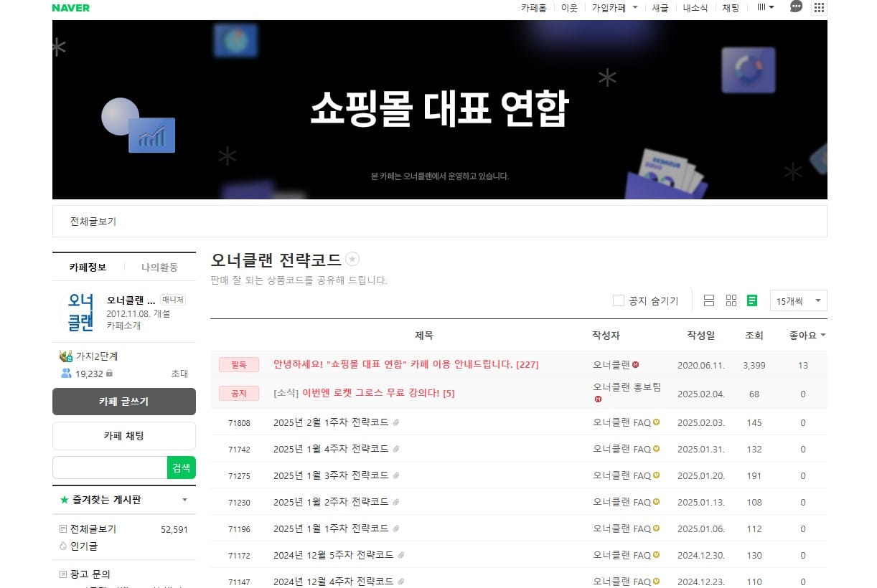Screen dimensions: 877x588
Task: Click the 인기글 flame icon
Action: click(63, 546)
